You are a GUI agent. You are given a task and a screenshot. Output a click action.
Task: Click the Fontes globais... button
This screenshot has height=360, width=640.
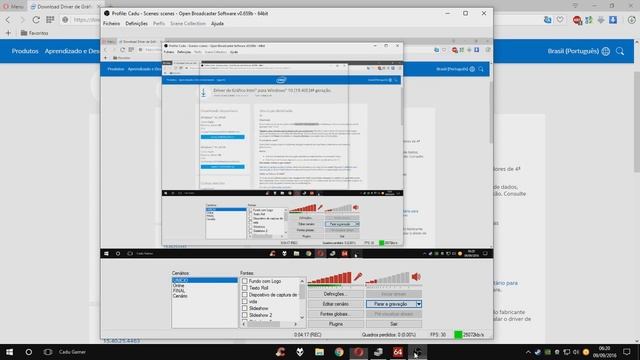(x=336, y=314)
